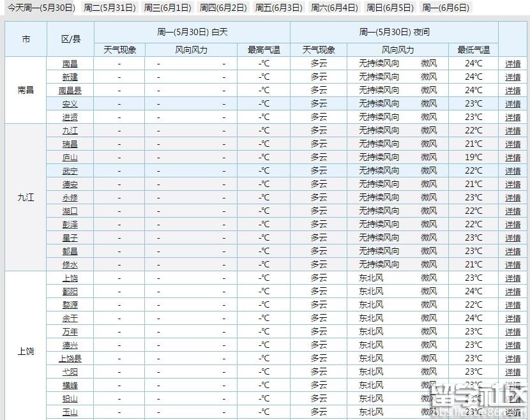Screen dimensions: 530x420
Task: Open the 新建 district link
Action: [x=70, y=77]
